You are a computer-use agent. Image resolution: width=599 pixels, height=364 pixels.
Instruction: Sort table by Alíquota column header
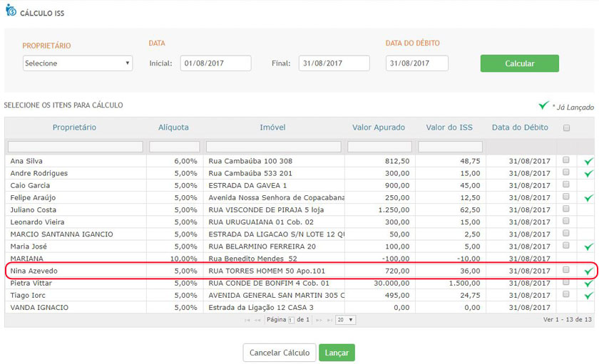[x=173, y=128]
